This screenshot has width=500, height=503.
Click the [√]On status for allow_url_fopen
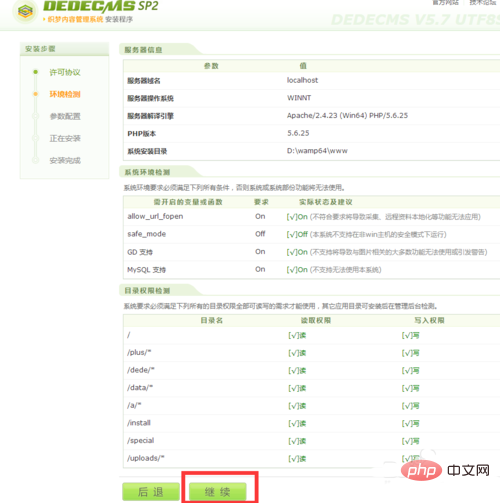click(297, 217)
